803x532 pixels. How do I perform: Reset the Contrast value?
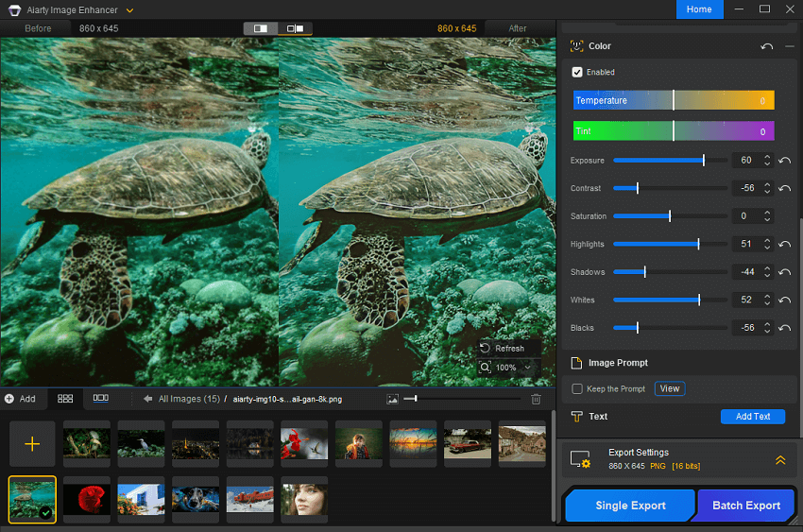tap(784, 188)
